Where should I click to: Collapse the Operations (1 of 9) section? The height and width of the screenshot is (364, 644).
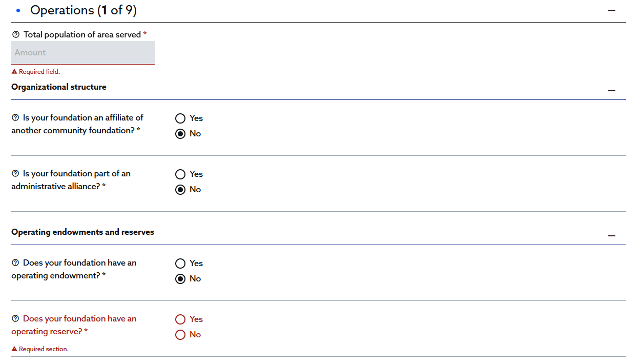611,10
